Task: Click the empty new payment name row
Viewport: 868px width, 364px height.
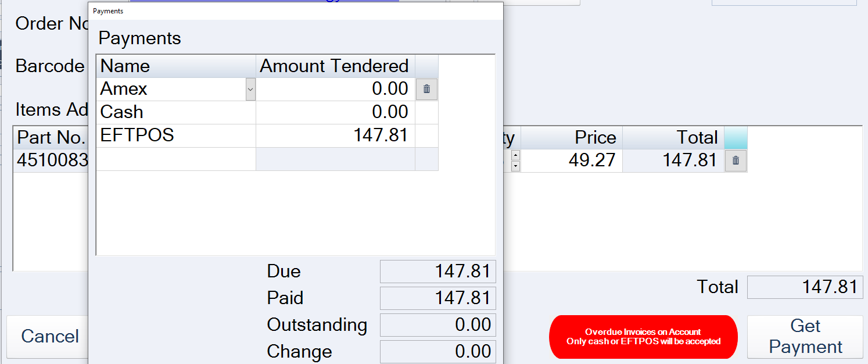Action: [176, 159]
